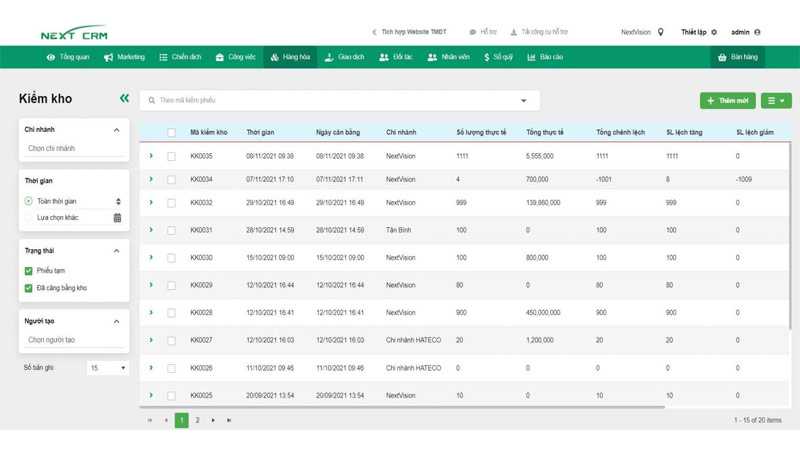The image size is (800, 450).
Task: Go to page 2
Action: [x=197, y=420]
